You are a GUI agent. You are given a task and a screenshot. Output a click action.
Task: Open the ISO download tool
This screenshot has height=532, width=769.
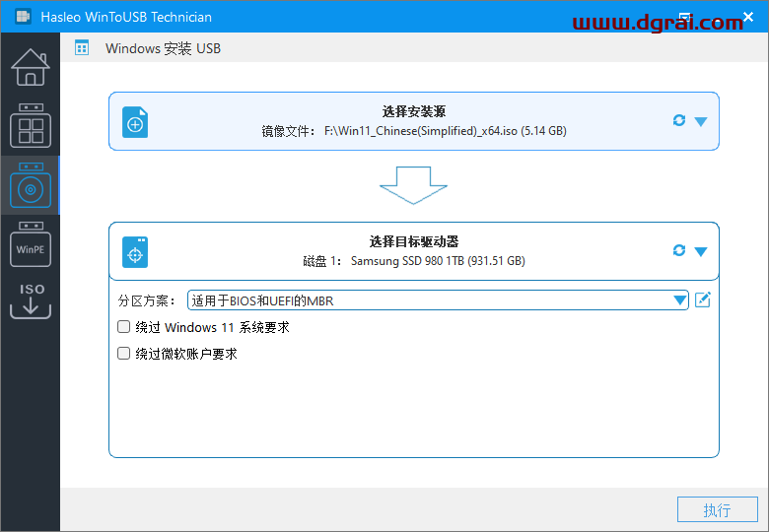pos(31,300)
